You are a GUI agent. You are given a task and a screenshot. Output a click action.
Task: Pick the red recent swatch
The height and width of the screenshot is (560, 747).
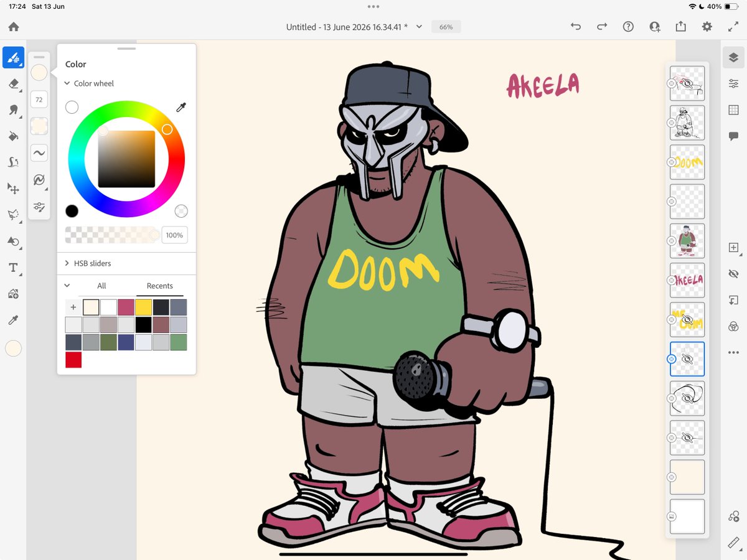click(73, 360)
